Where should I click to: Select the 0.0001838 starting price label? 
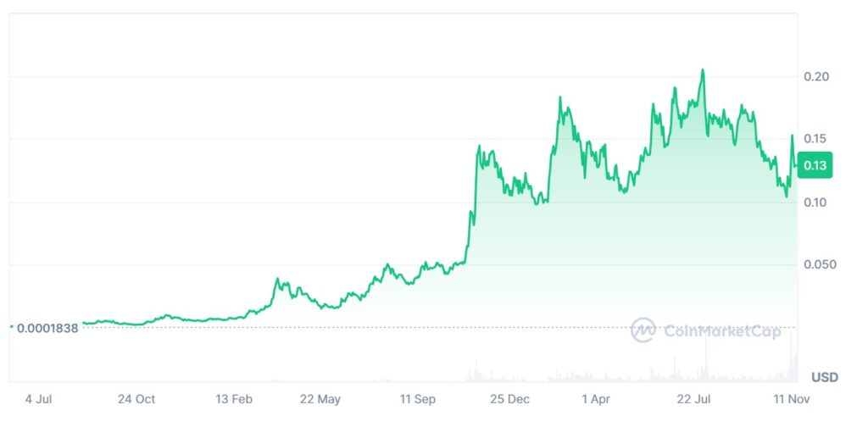tap(47, 328)
